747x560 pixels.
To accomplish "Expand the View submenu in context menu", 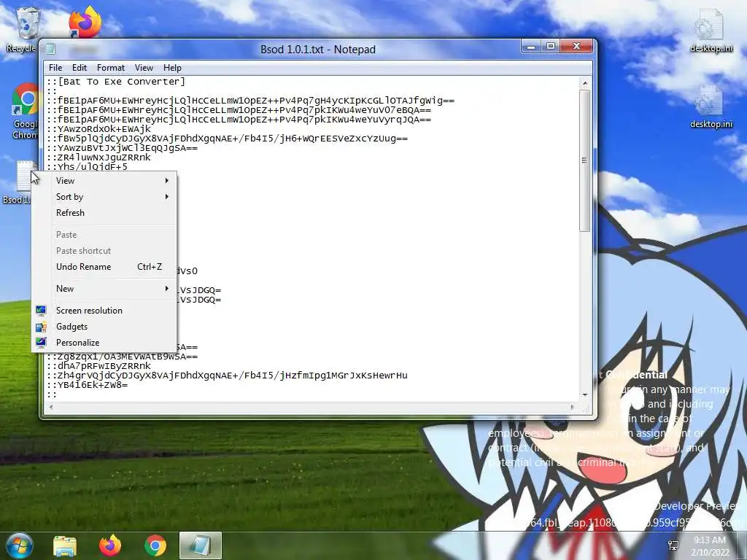I will pos(104,181).
